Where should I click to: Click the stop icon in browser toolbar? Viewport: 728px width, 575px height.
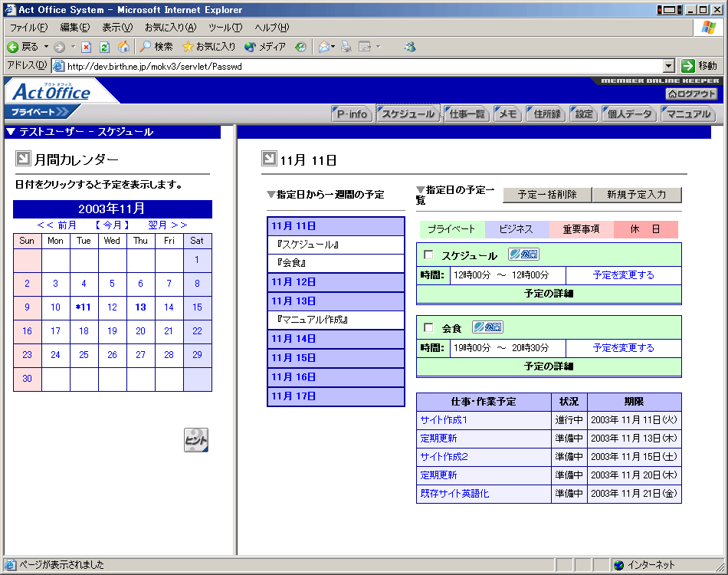pyautogui.click(x=87, y=47)
